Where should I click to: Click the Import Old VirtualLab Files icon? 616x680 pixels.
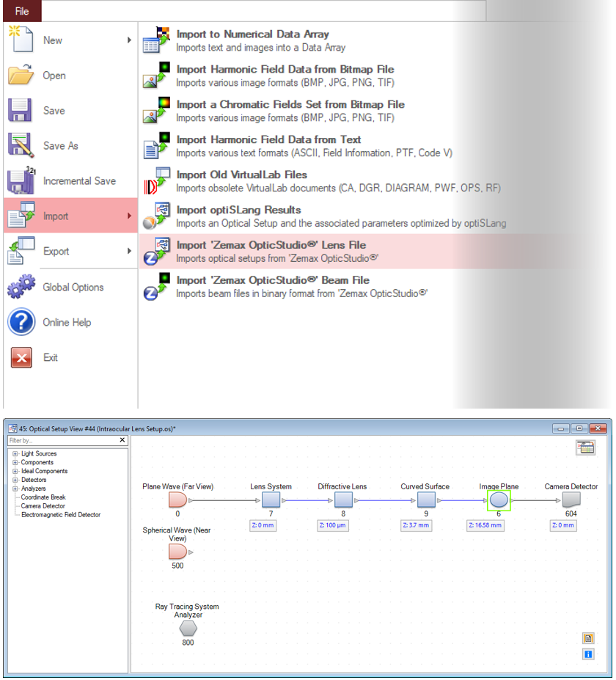[156, 181]
